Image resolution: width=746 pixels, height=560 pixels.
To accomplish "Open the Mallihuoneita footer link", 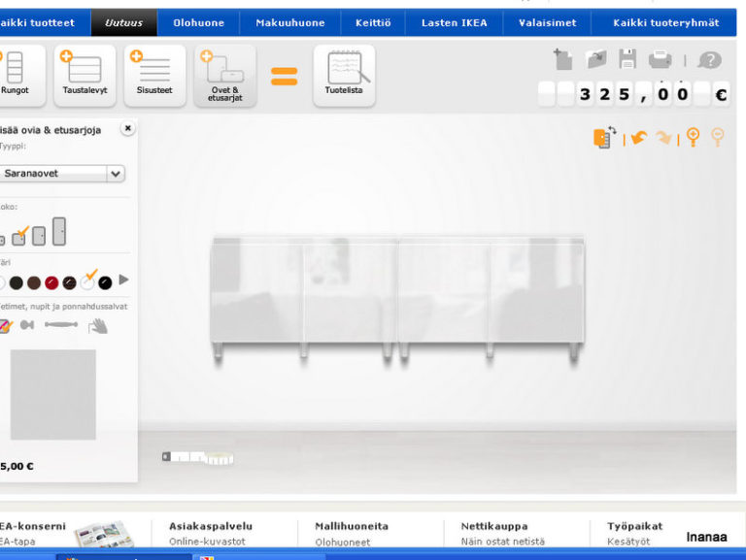I will (x=352, y=526).
